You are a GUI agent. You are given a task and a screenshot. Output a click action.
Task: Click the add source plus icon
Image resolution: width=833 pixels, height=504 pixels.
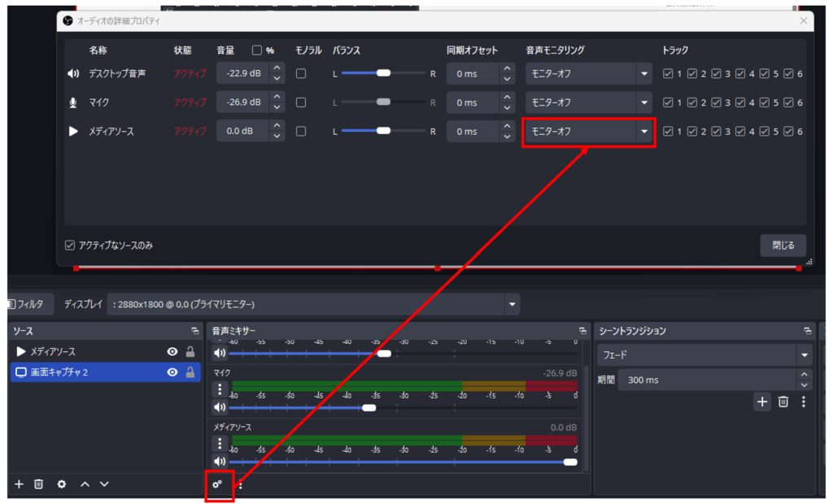(x=19, y=484)
